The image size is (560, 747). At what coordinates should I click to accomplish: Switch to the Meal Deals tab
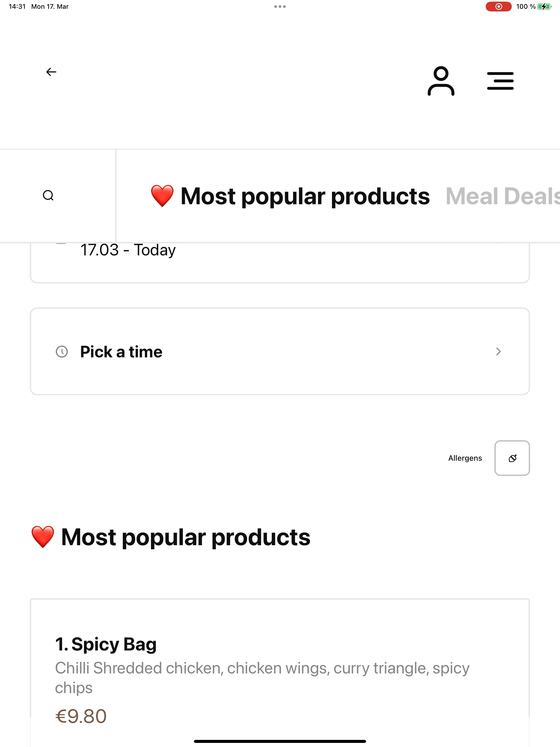coord(502,196)
